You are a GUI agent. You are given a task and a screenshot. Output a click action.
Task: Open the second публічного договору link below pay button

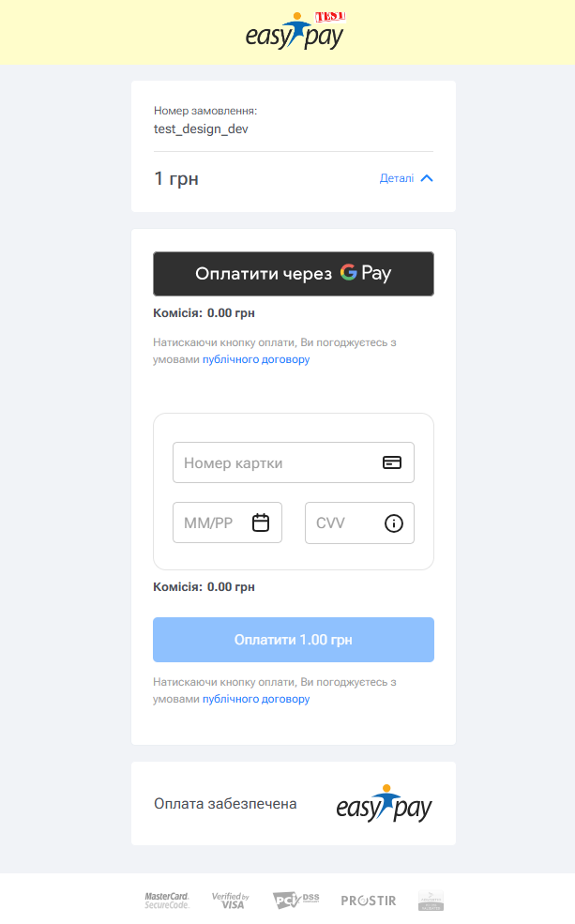pyautogui.click(x=256, y=699)
